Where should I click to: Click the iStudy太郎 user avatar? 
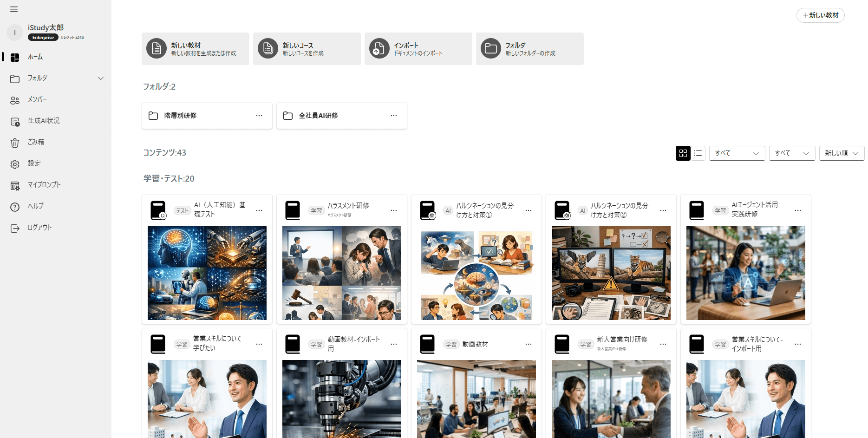pos(15,33)
